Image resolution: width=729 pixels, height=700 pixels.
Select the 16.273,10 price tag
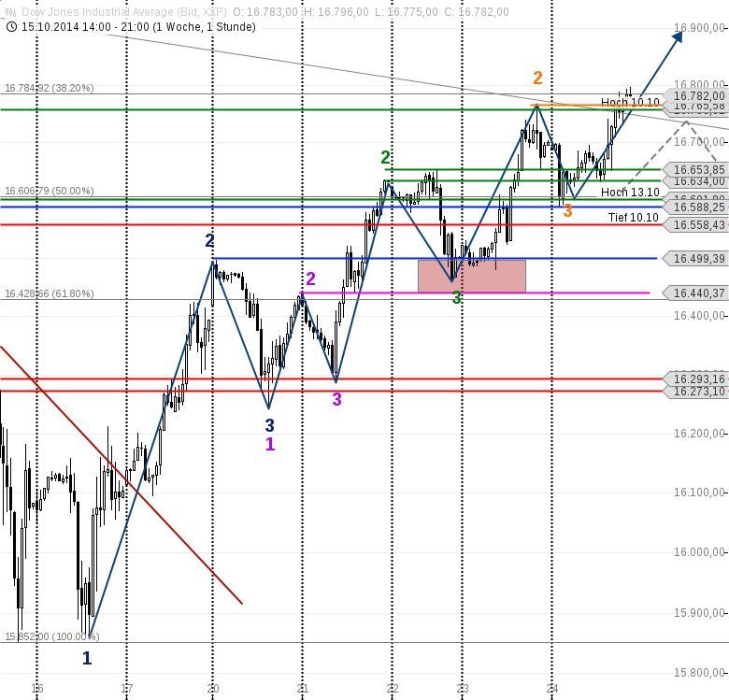tap(697, 391)
